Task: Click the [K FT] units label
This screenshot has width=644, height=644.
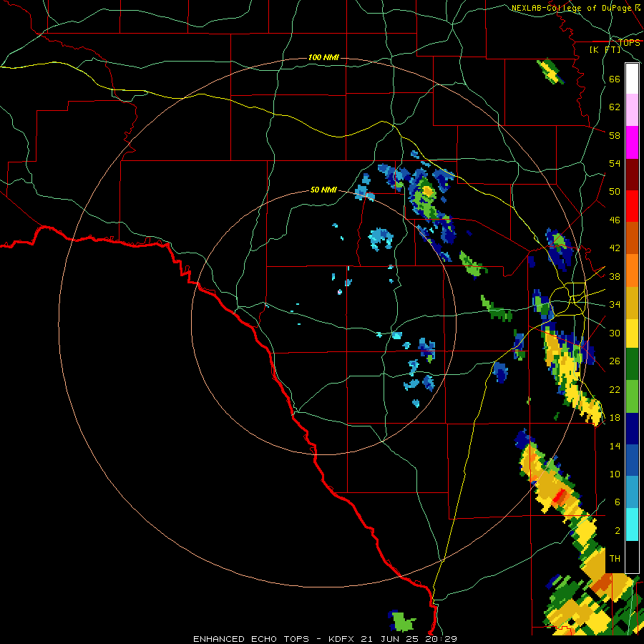Action: (x=605, y=49)
